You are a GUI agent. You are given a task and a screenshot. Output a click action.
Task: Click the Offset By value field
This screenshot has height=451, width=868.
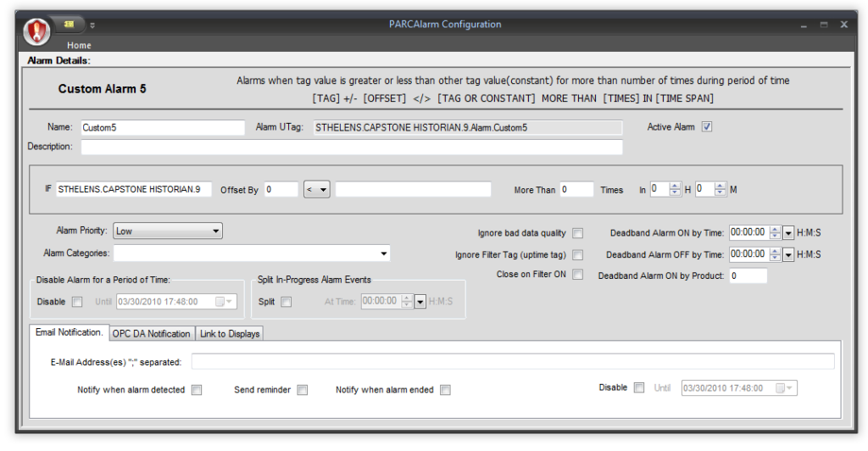281,189
